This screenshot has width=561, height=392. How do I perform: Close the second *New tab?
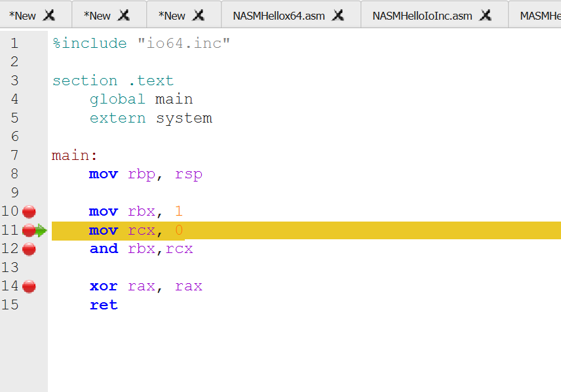coord(123,15)
